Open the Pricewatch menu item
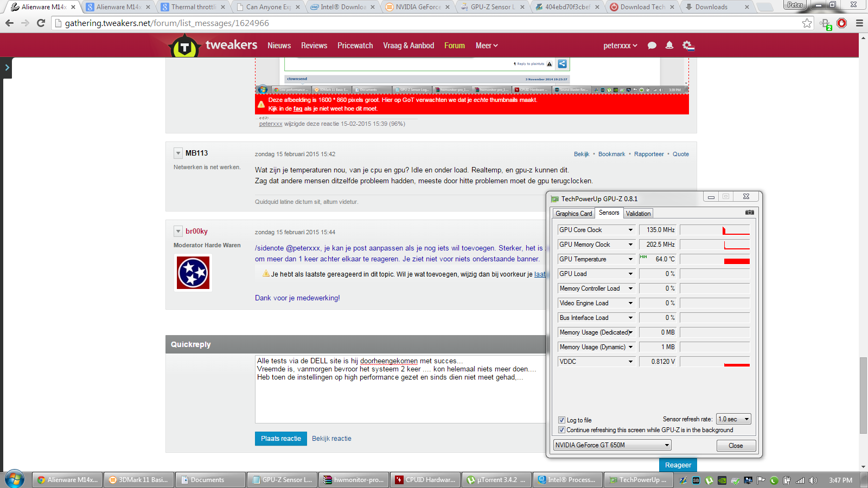868x488 pixels. pos(355,46)
